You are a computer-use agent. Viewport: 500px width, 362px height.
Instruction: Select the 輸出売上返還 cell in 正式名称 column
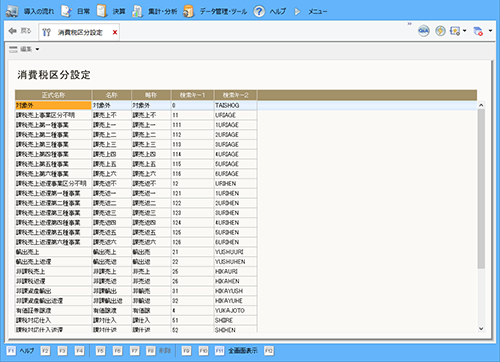click(x=53, y=262)
